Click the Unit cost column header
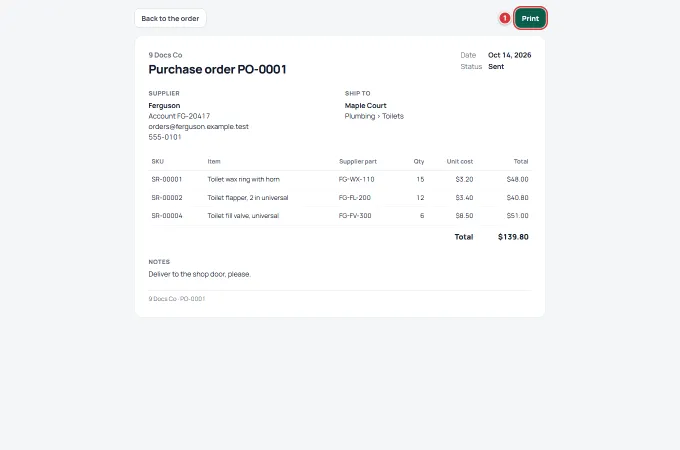This screenshot has height=450, width=680. pos(460,161)
